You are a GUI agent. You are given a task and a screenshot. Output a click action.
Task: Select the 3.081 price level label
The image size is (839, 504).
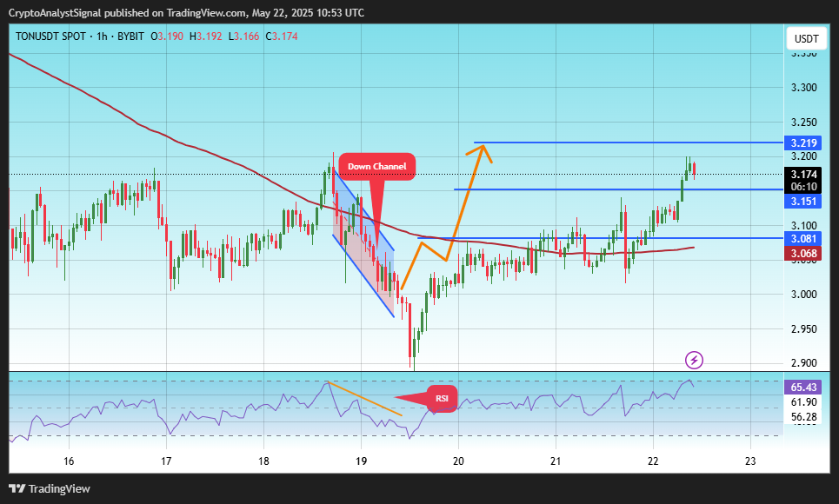[802, 239]
